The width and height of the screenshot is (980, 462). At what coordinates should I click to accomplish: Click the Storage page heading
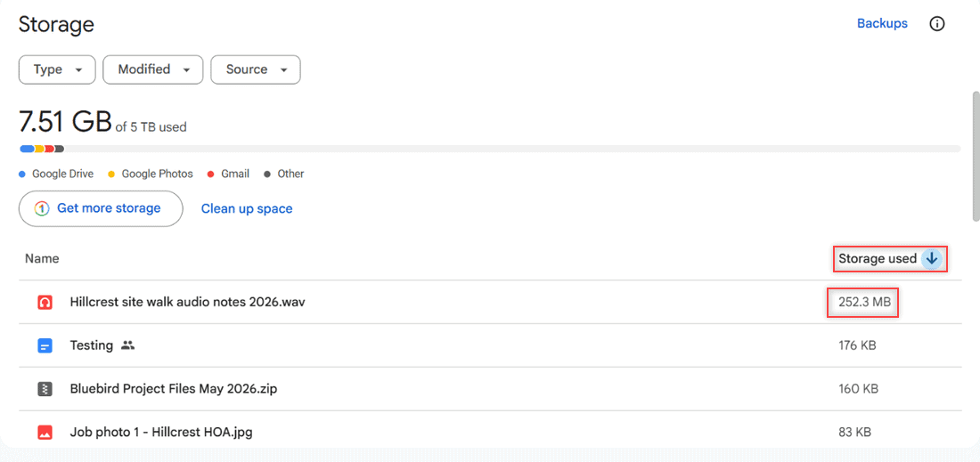56,24
